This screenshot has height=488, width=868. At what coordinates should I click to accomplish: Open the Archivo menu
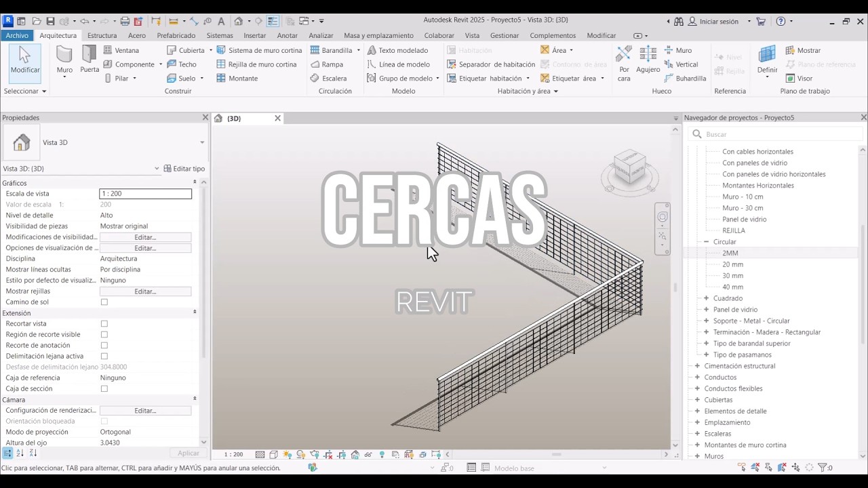[x=17, y=35]
